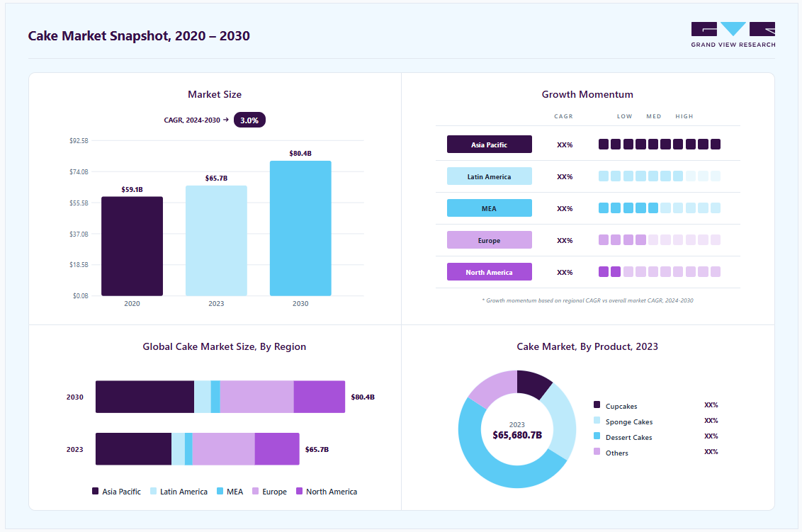Click the Europe XX% CAGR value
802x532 pixels.
click(565, 240)
